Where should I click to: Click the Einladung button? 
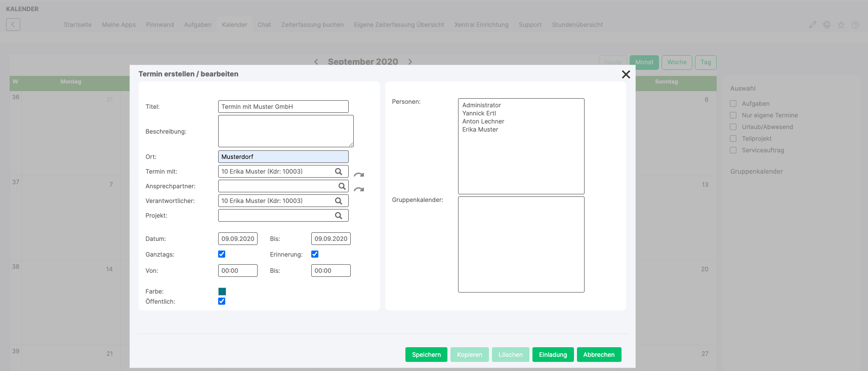pyautogui.click(x=553, y=355)
